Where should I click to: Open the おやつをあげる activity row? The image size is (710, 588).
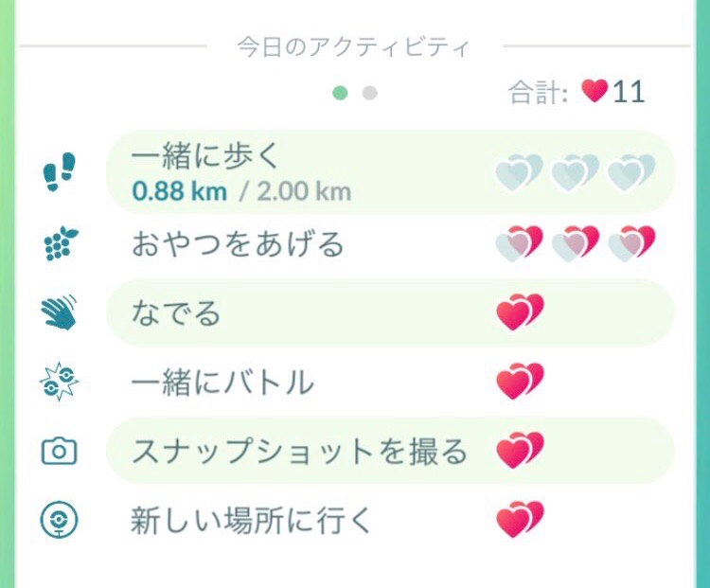tap(390, 243)
